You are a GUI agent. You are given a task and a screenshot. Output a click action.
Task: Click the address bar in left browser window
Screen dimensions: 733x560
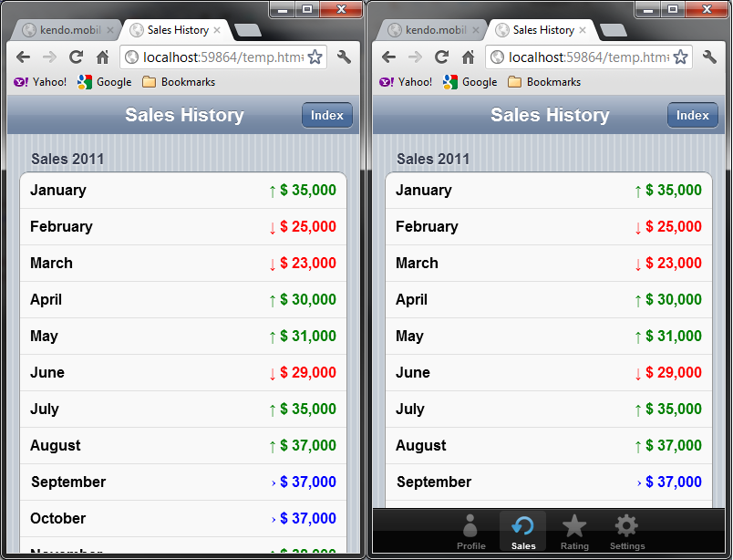point(219,57)
